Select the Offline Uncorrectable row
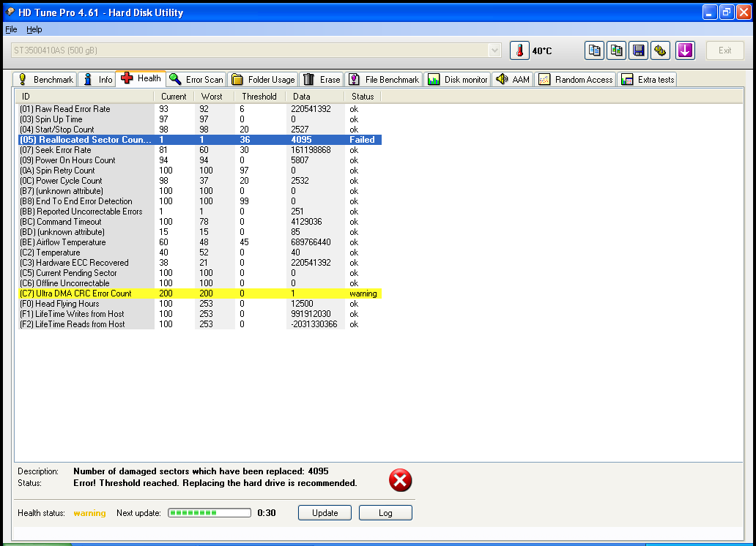The height and width of the screenshot is (546, 756). point(199,283)
